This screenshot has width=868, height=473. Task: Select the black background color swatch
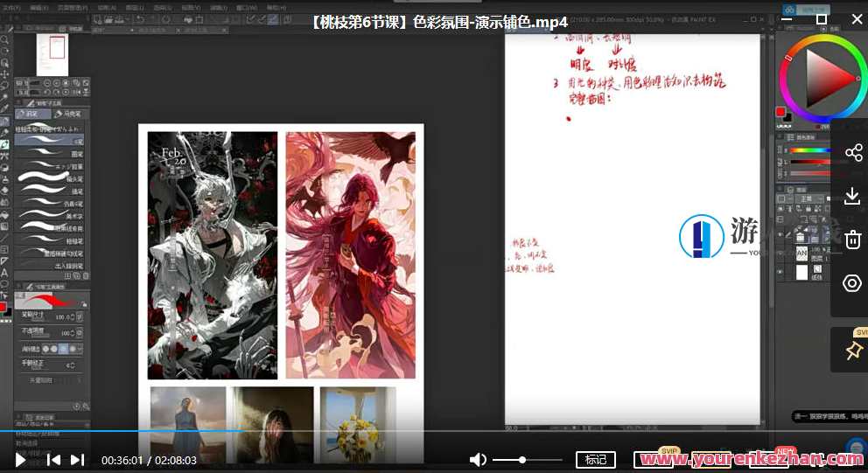tap(787, 118)
